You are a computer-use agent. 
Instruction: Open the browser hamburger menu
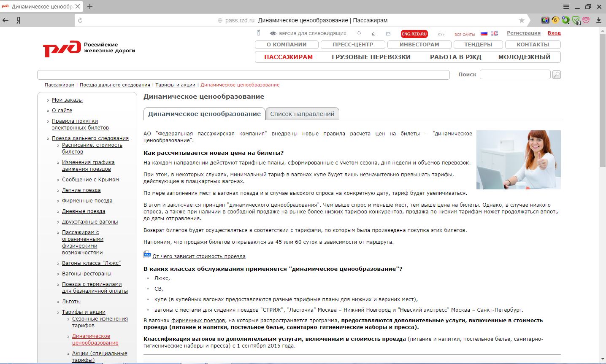click(x=566, y=7)
